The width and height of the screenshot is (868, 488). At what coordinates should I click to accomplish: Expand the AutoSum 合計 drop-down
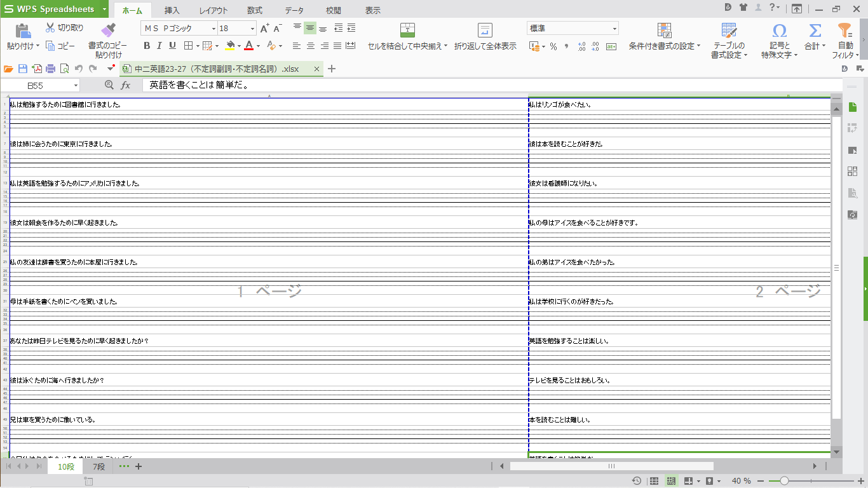coord(824,46)
